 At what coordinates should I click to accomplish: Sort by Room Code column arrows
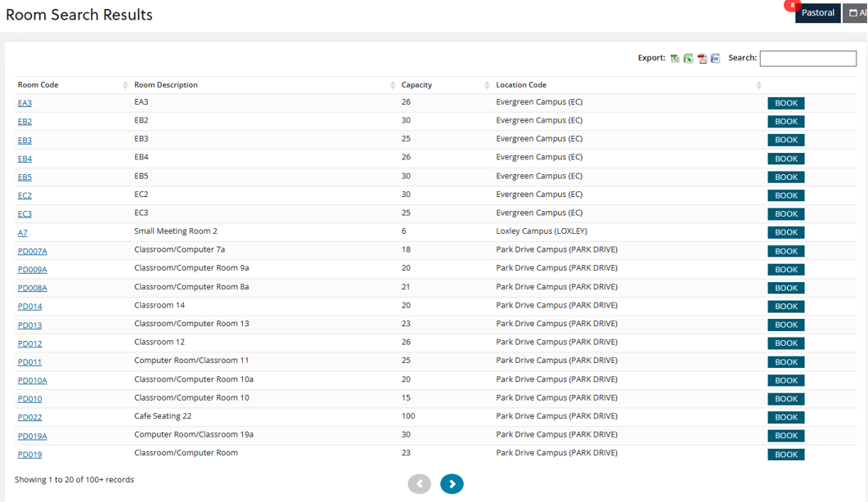coord(125,85)
